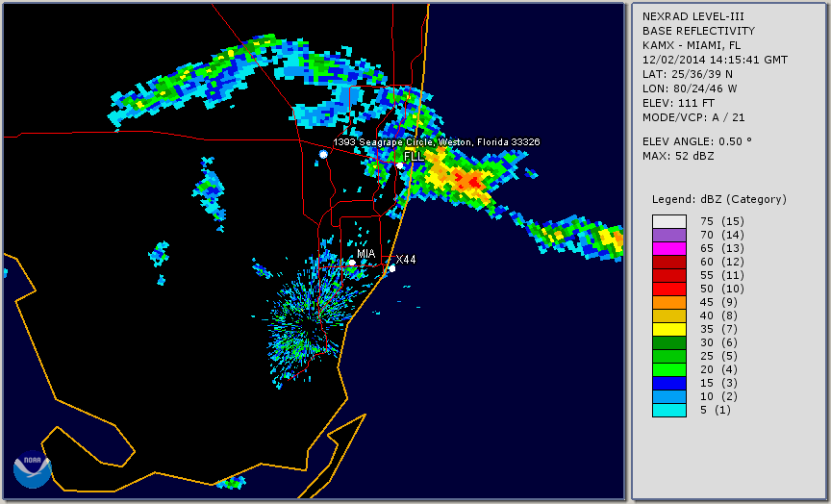Screen dimensions: 831x504
Task: Click the NEXRAD LEVEL-III title text
Action: [x=693, y=16]
